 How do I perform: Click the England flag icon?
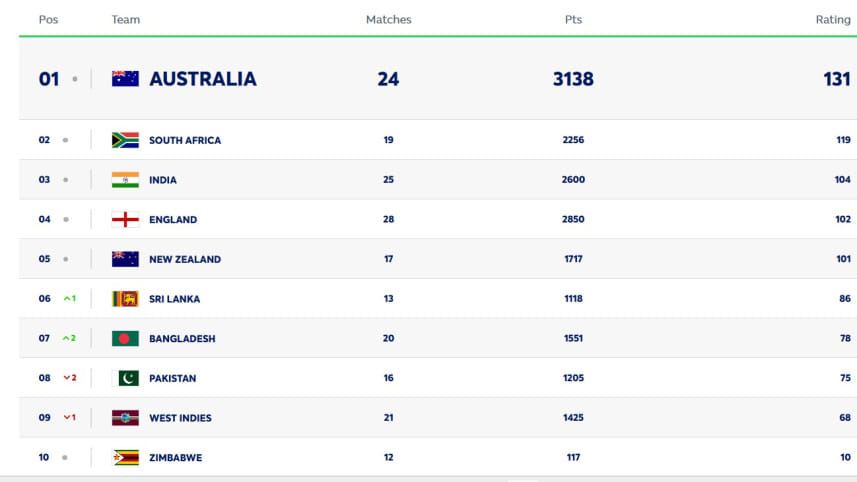click(x=125, y=219)
